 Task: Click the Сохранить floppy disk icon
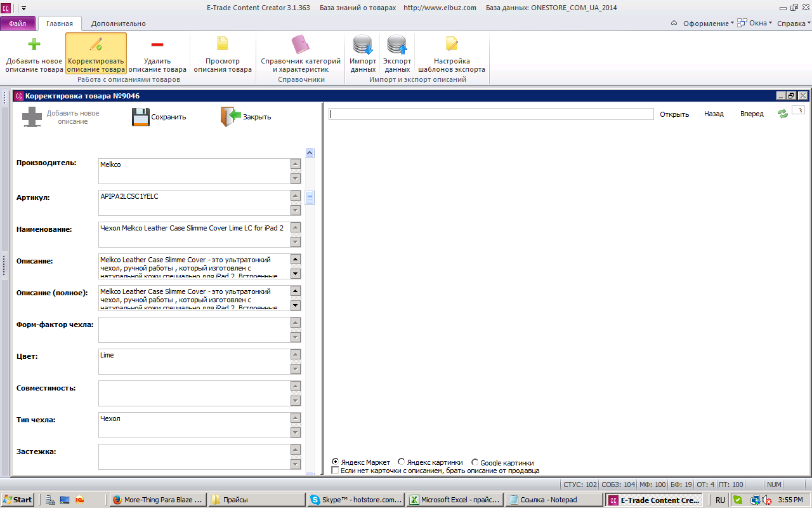[141, 117]
